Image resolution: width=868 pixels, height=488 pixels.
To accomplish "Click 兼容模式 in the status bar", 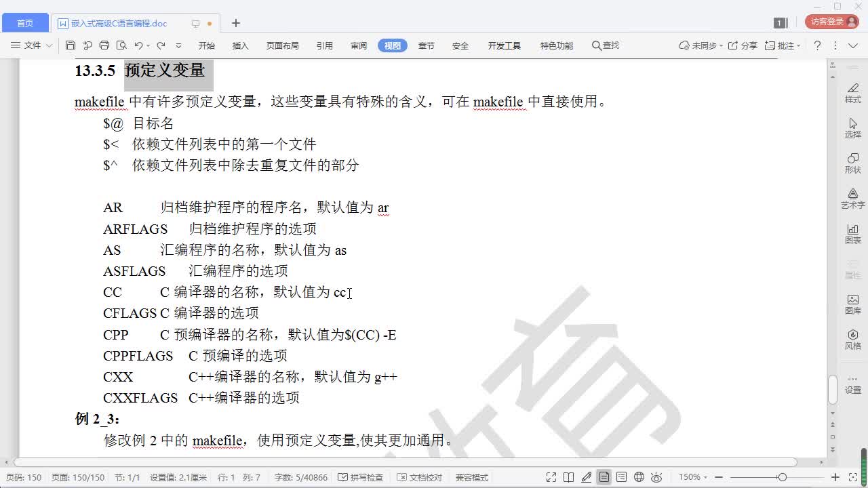I will 472,477.
